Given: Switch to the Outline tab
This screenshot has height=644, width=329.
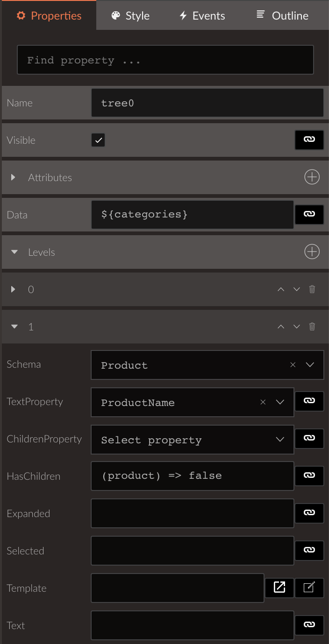Looking at the screenshot, I should pos(282,15).
